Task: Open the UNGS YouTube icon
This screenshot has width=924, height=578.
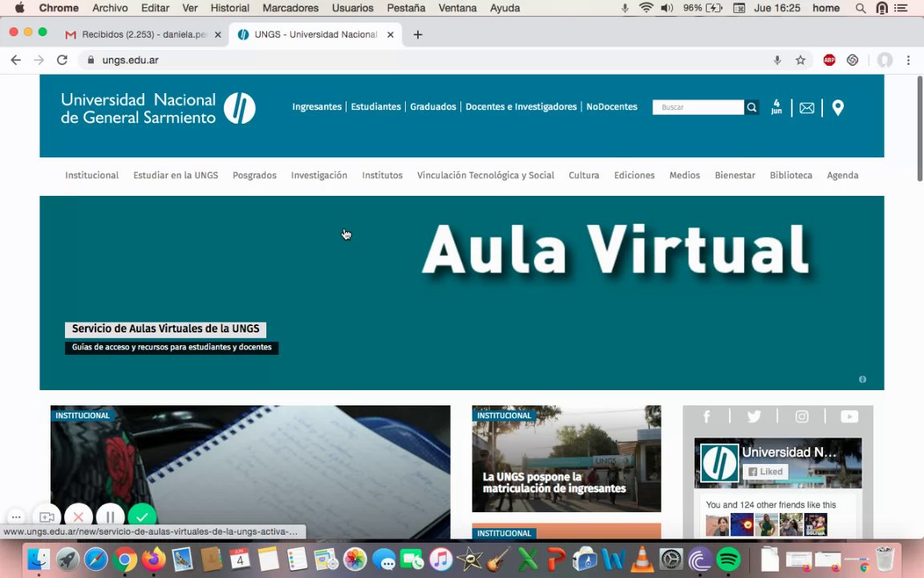Action: coord(849,417)
